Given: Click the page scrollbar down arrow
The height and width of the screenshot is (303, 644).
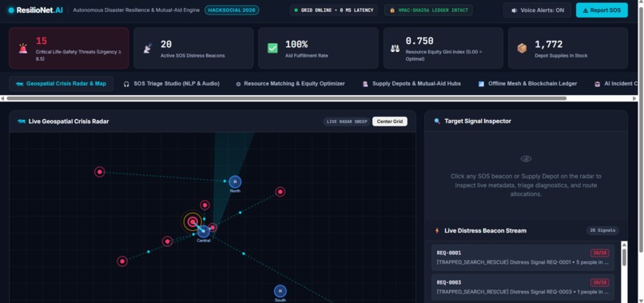Looking at the screenshot, I should (x=641, y=300).
